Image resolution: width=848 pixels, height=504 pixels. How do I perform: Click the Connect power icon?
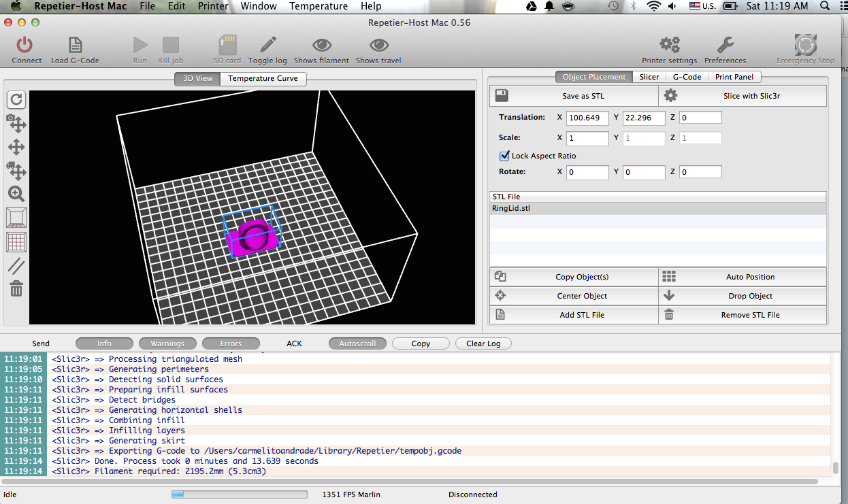25,45
